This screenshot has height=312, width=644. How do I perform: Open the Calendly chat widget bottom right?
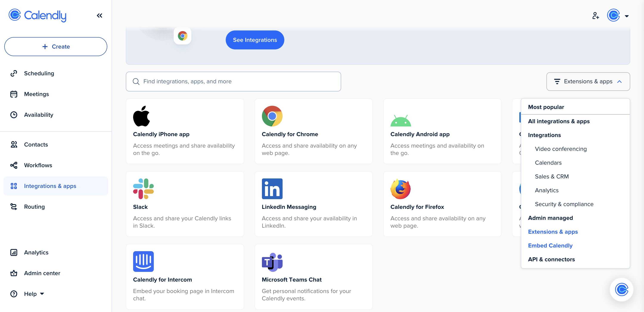click(x=622, y=290)
